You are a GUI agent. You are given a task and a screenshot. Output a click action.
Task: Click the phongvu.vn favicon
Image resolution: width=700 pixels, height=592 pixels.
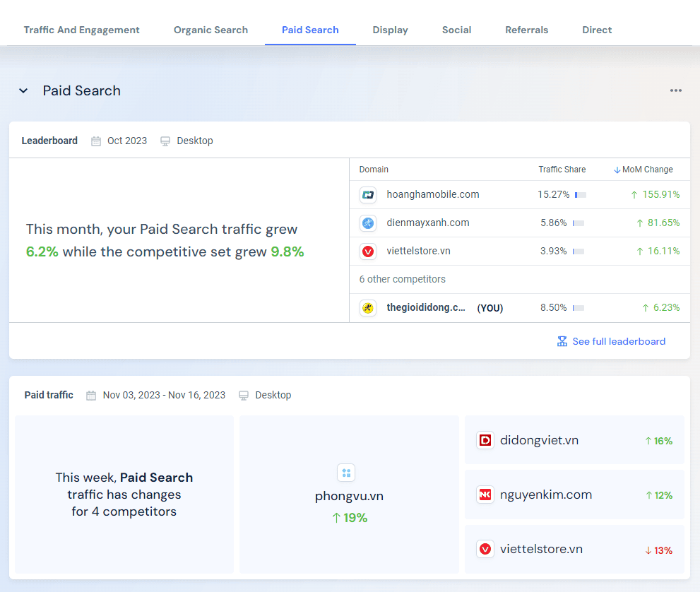click(x=346, y=473)
